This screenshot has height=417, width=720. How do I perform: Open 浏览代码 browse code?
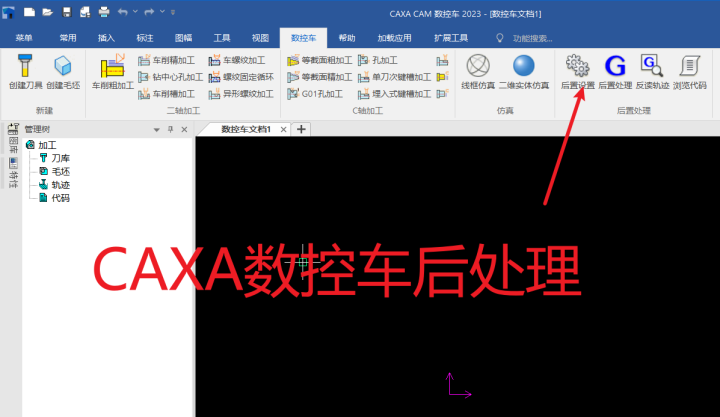[690, 72]
